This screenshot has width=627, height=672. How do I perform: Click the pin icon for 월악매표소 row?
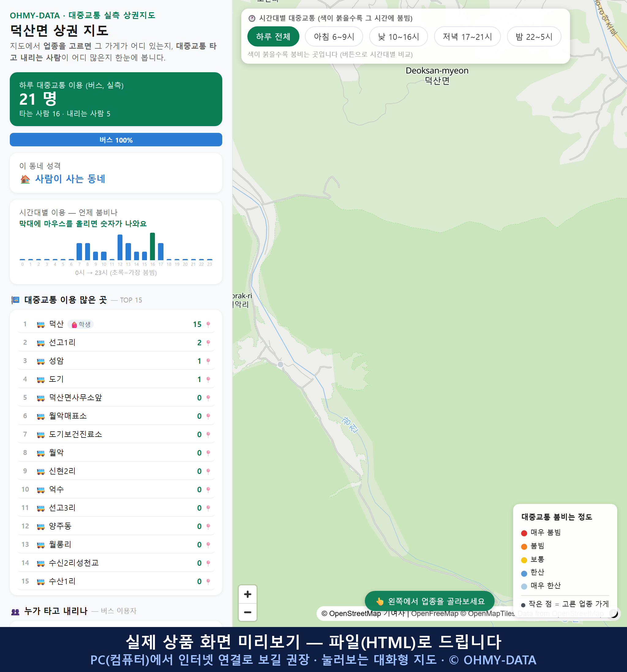click(208, 416)
